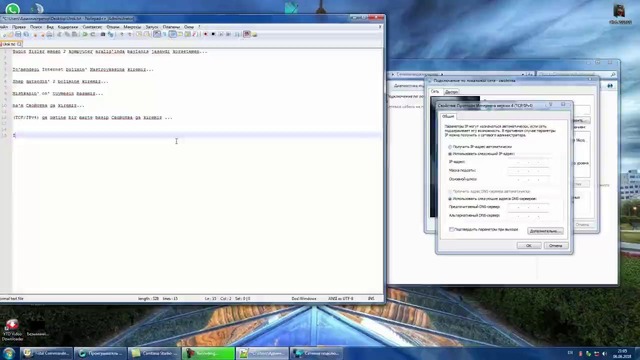Switch to Total Commander in taskbar

(47, 353)
